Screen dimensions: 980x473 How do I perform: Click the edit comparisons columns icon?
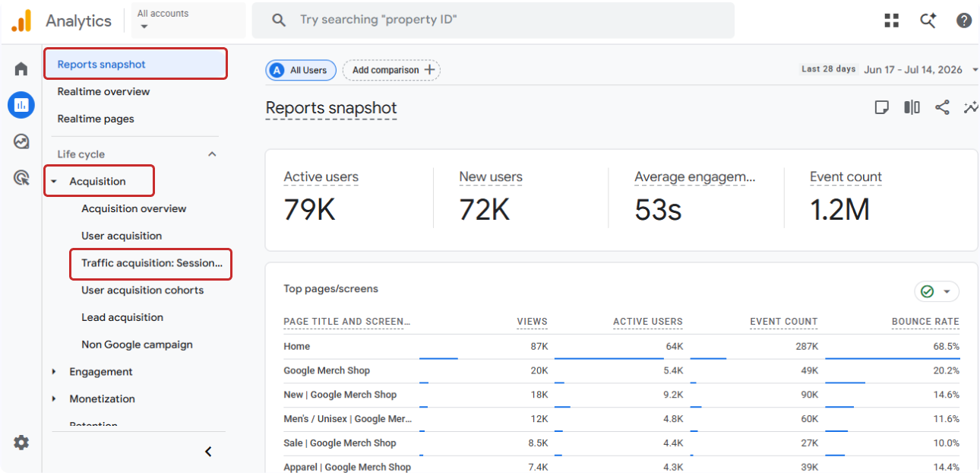coord(912,107)
